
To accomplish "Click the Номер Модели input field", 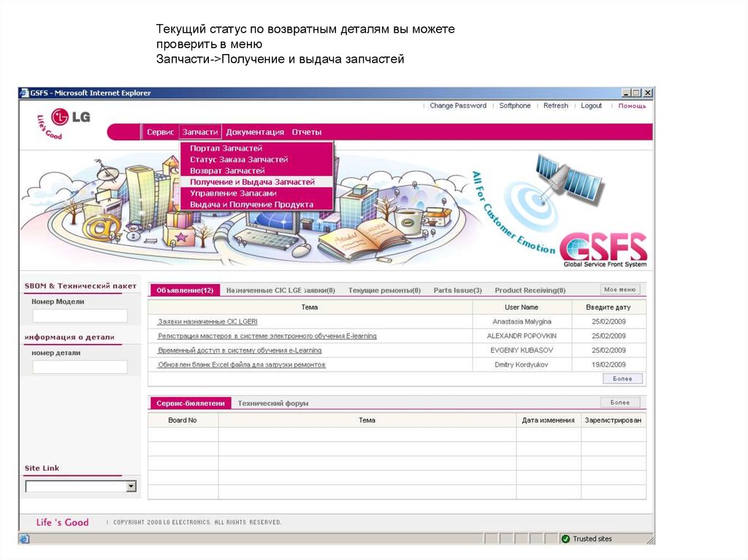I will (x=80, y=316).
